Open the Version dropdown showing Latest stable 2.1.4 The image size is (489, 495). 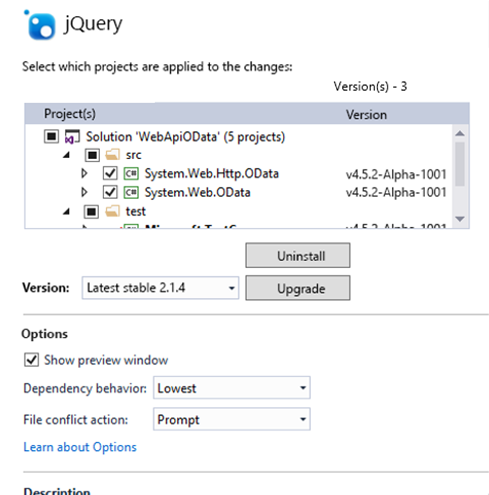pos(160,288)
